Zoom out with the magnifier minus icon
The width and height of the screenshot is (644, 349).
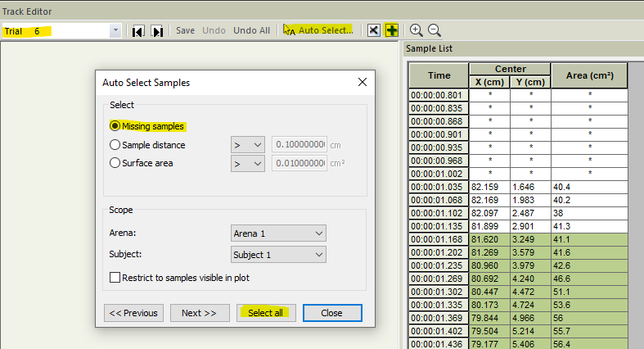click(435, 30)
